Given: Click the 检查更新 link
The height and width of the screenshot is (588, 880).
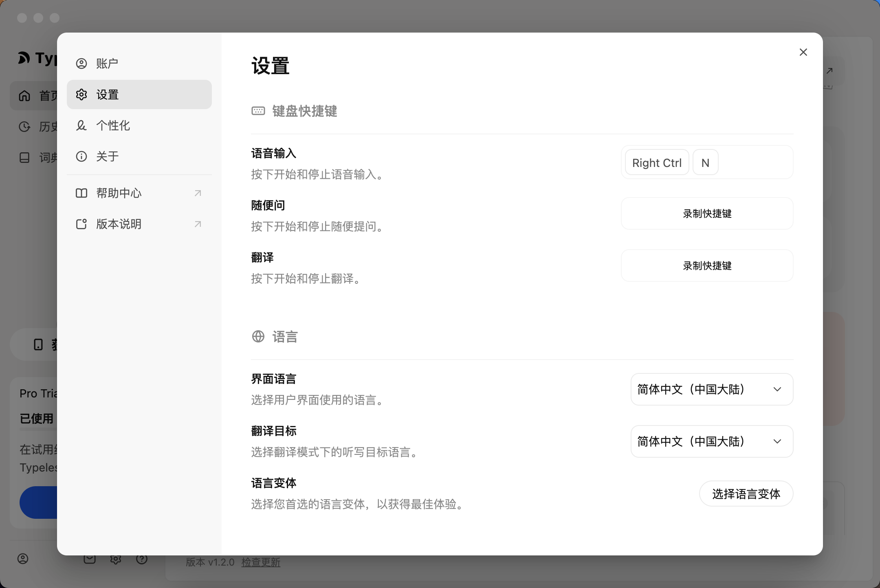Looking at the screenshot, I should pyautogui.click(x=261, y=562).
